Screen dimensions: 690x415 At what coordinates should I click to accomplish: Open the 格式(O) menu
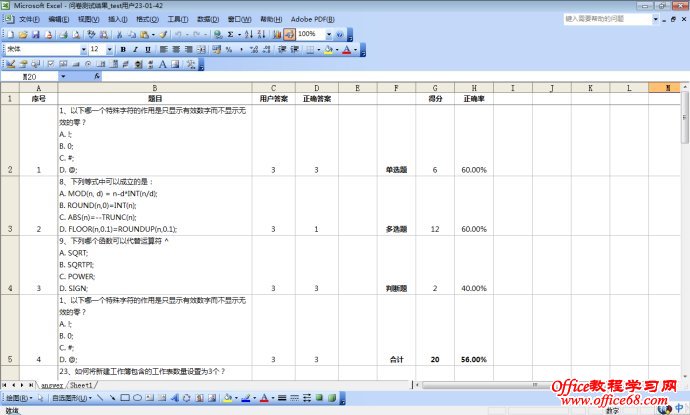click(147, 19)
